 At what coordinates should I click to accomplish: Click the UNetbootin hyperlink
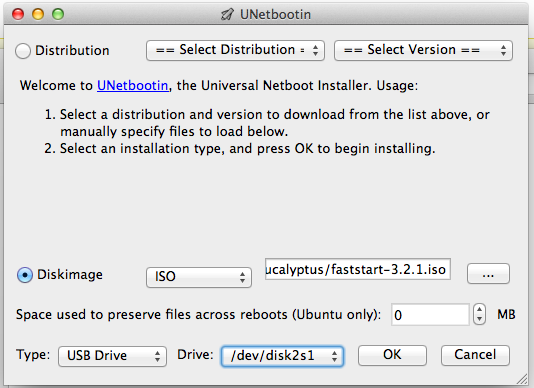133,86
